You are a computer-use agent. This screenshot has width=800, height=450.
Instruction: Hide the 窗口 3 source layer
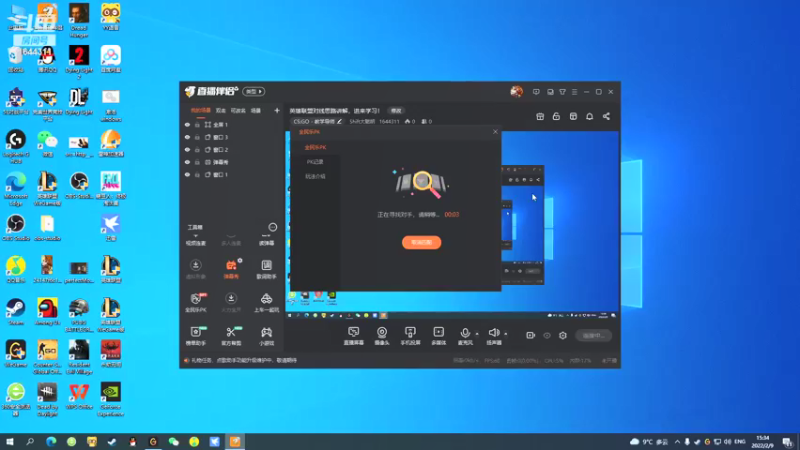(x=187, y=137)
